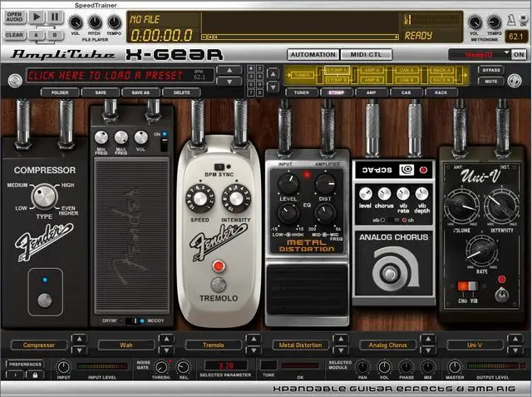Click the Wah MIN FREQ knob
Viewport: 532px width, 397px height.
(x=101, y=137)
